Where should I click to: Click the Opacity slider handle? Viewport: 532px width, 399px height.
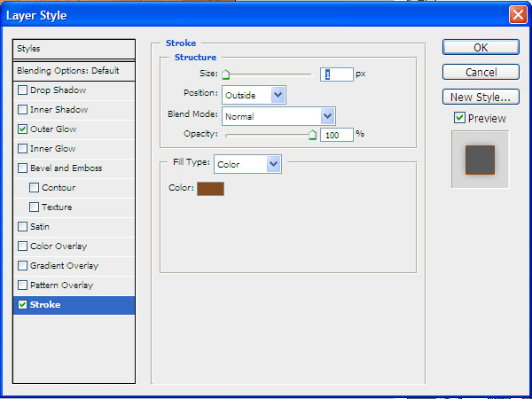pos(312,135)
